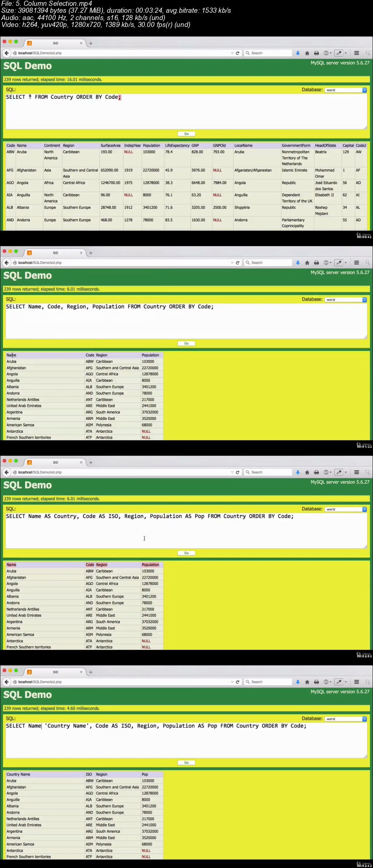This screenshot has width=373, height=868.
Task: Reload page in 4.60 milliseconds window
Action: point(237,682)
